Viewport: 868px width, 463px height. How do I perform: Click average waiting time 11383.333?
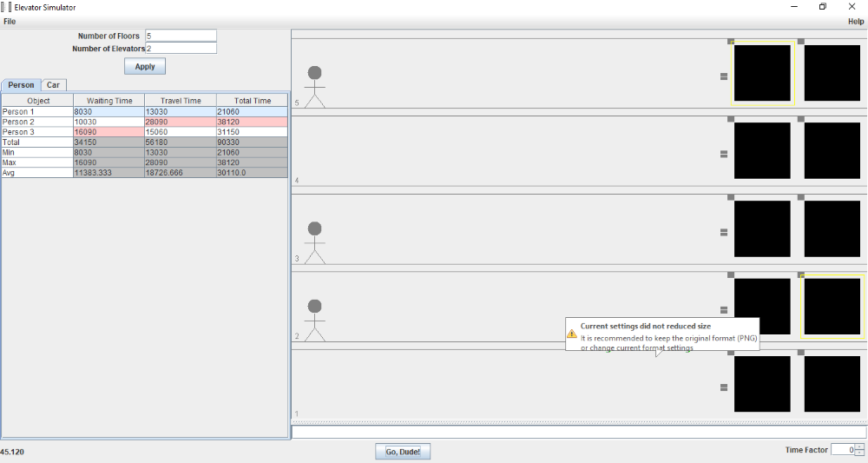[x=109, y=173]
